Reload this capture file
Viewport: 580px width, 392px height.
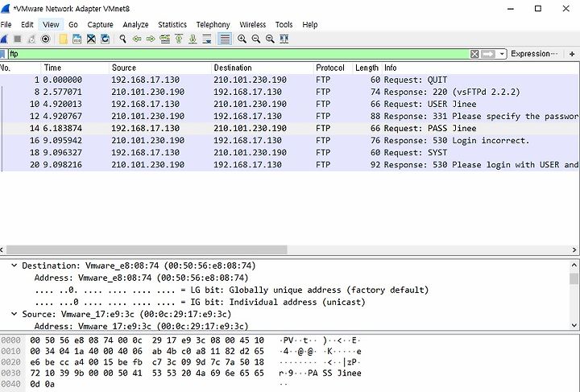[105, 39]
